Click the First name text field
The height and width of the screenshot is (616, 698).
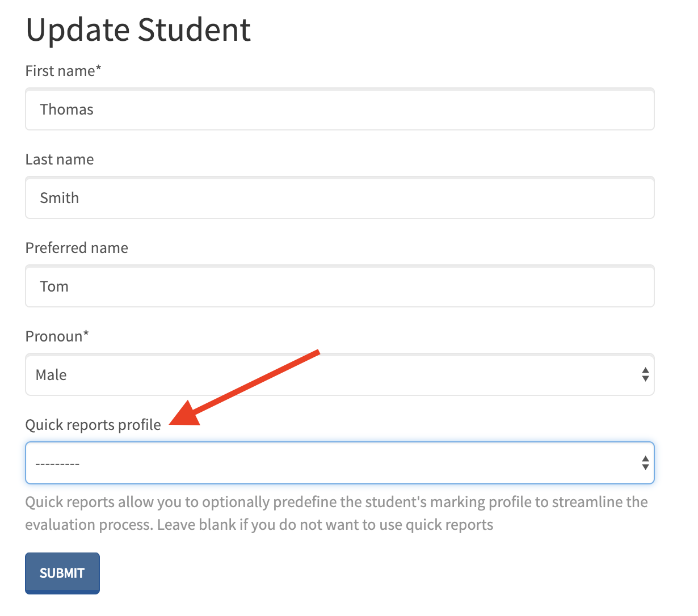[x=339, y=109]
